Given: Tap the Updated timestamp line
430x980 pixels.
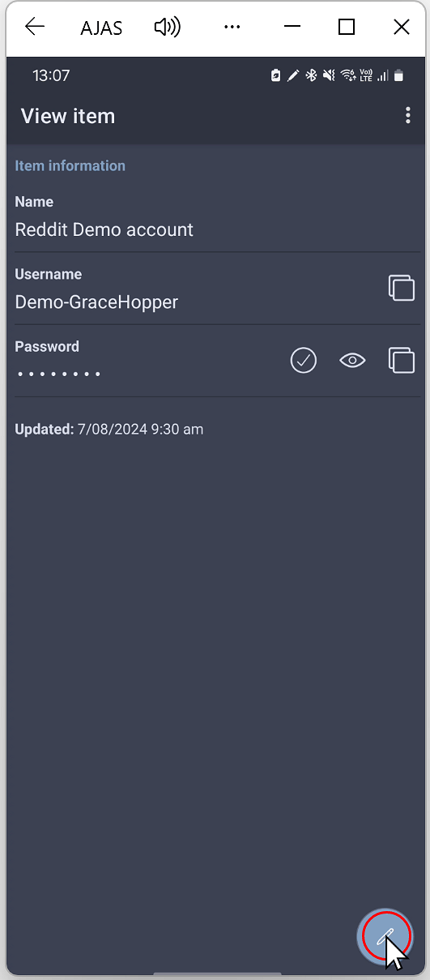Looking at the screenshot, I should (109, 429).
